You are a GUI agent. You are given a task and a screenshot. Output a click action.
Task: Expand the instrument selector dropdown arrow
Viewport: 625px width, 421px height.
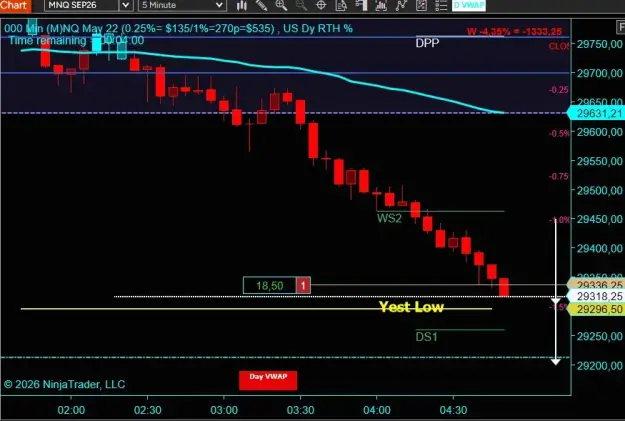126,5
